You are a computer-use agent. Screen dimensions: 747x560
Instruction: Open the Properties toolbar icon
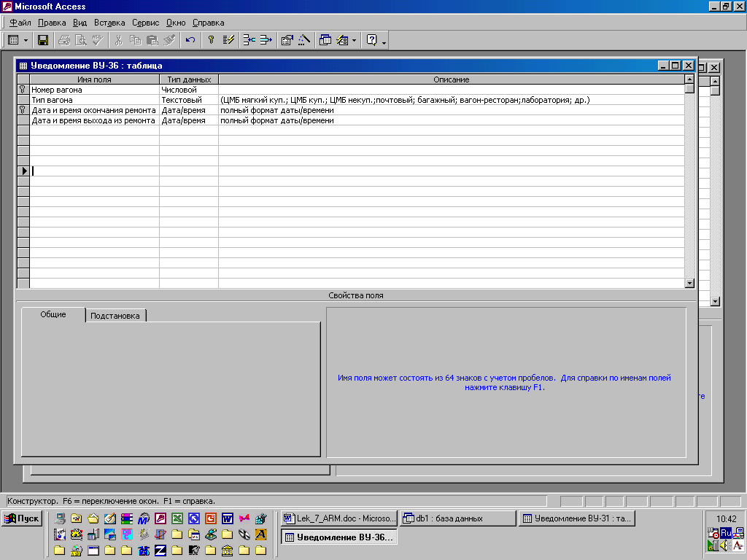pyautogui.click(x=287, y=41)
